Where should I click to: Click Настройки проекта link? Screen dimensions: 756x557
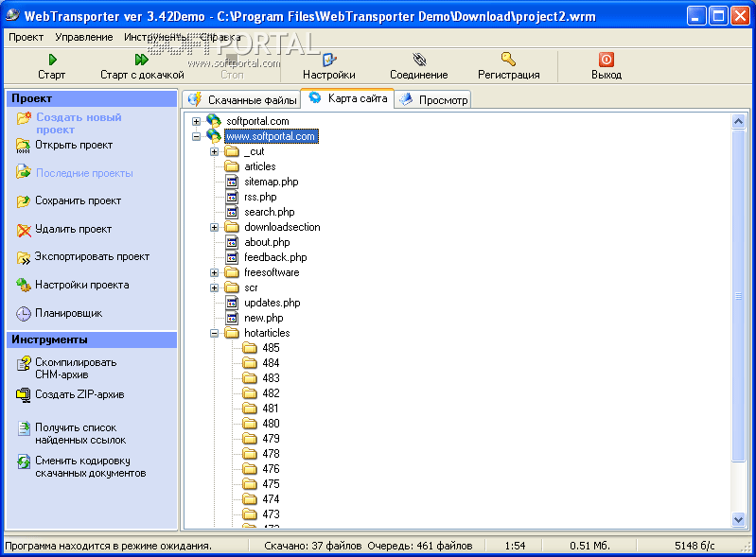(82, 285)
